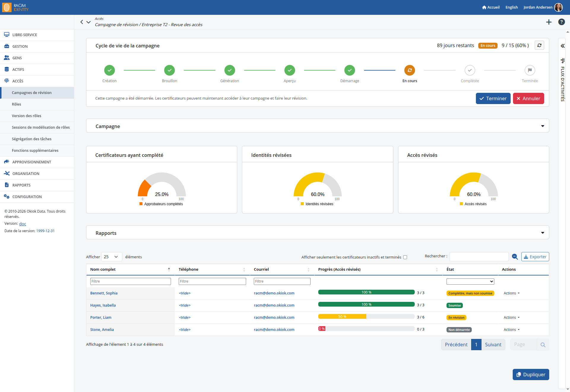
Task: Open Actions menu for Stone, Amelia
Action: point(512,330)
